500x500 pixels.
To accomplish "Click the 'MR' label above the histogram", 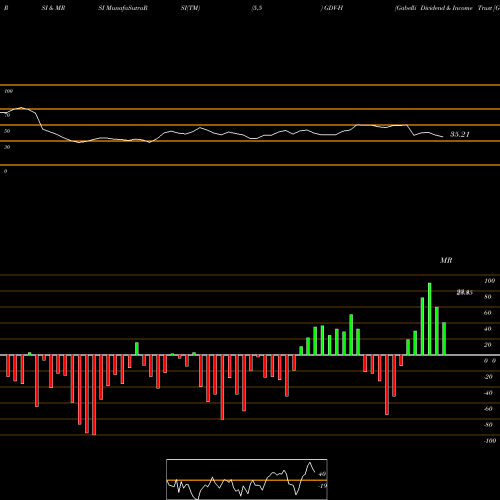I will tap(446, 260).
